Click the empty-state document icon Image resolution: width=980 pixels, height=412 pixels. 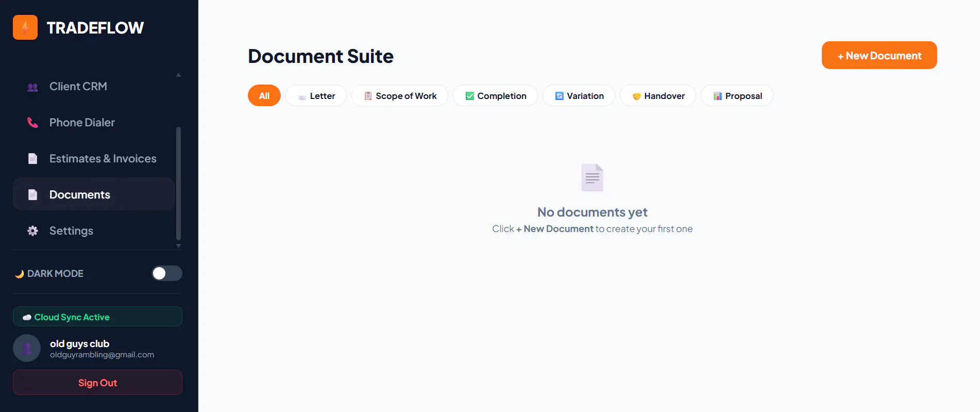pyautogui.click(x=593, y=177)
